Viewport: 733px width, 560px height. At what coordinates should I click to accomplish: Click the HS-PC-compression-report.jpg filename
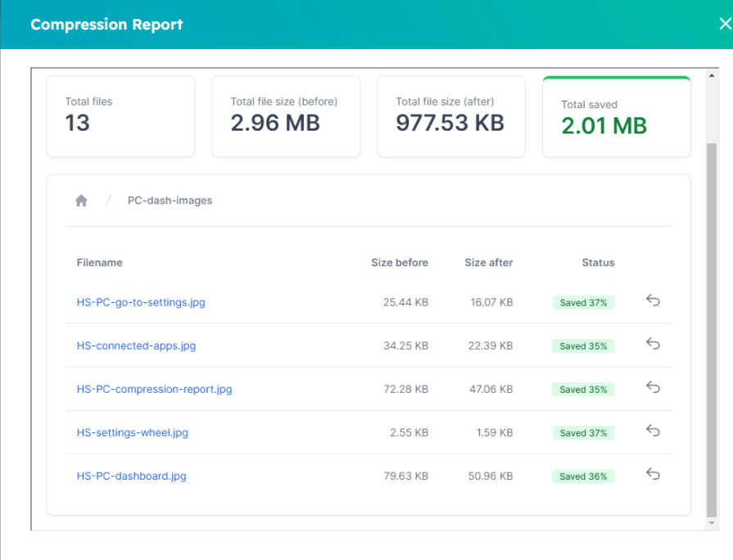click(154, 389)
